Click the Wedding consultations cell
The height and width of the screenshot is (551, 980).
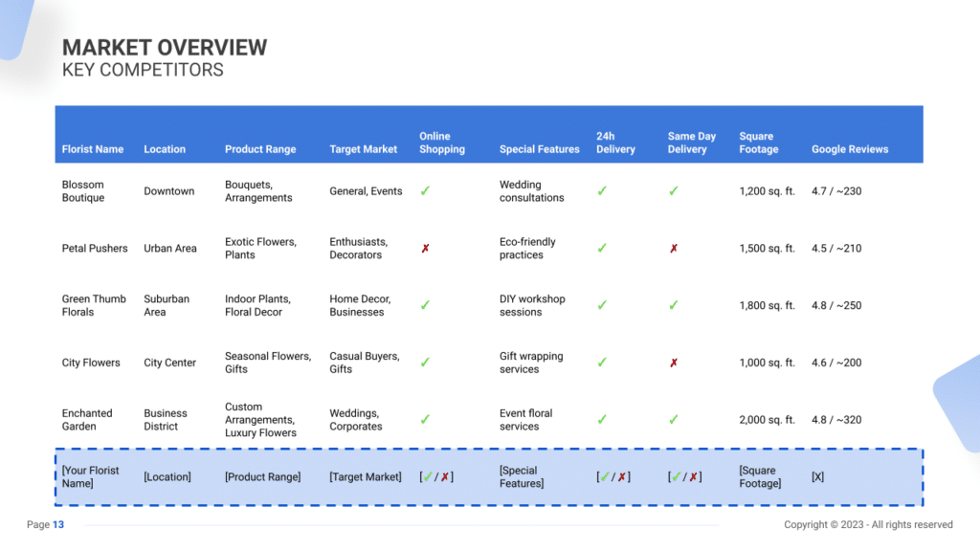point(531,191)
